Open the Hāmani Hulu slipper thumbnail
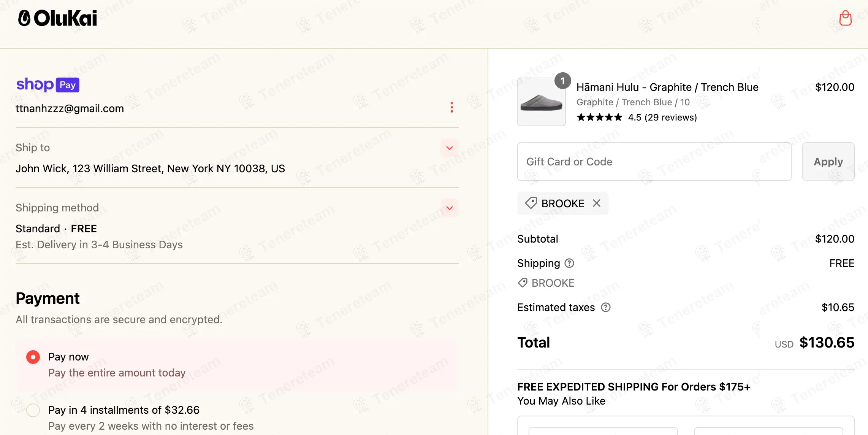 pos(541,102)
